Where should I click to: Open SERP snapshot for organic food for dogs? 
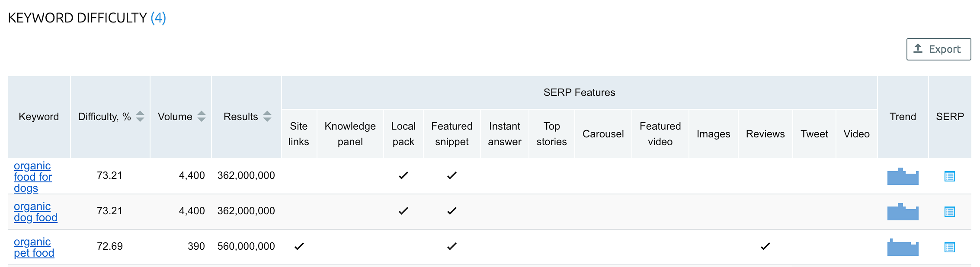point(949,176)
